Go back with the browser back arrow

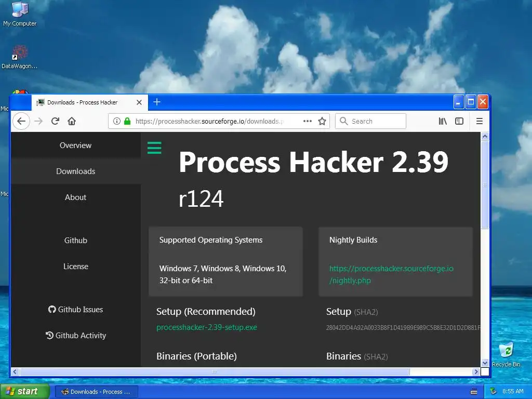pos(21,121)
